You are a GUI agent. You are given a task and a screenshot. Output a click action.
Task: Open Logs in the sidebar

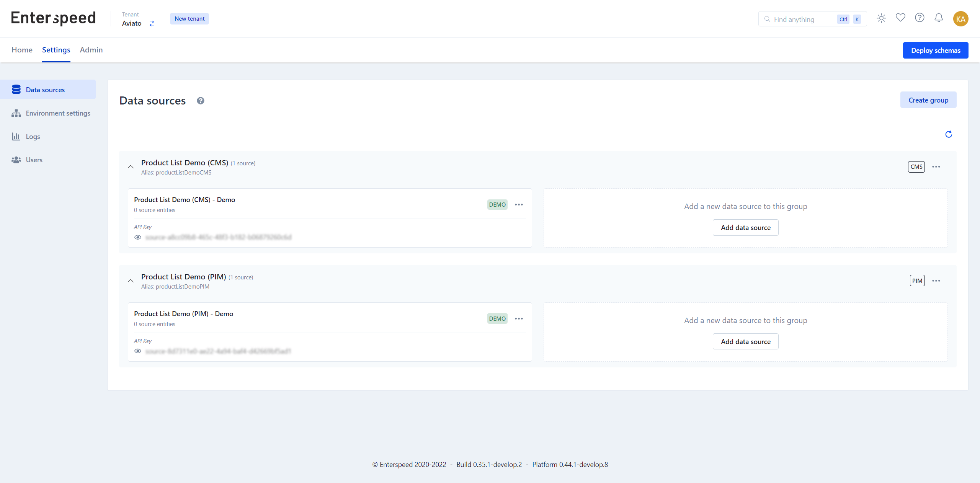tap(48, 137)
